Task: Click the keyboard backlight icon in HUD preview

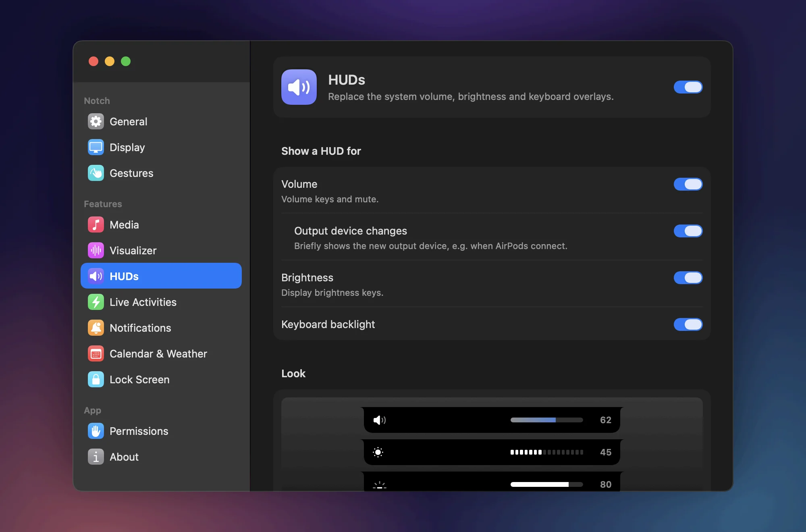Action: 380,485
